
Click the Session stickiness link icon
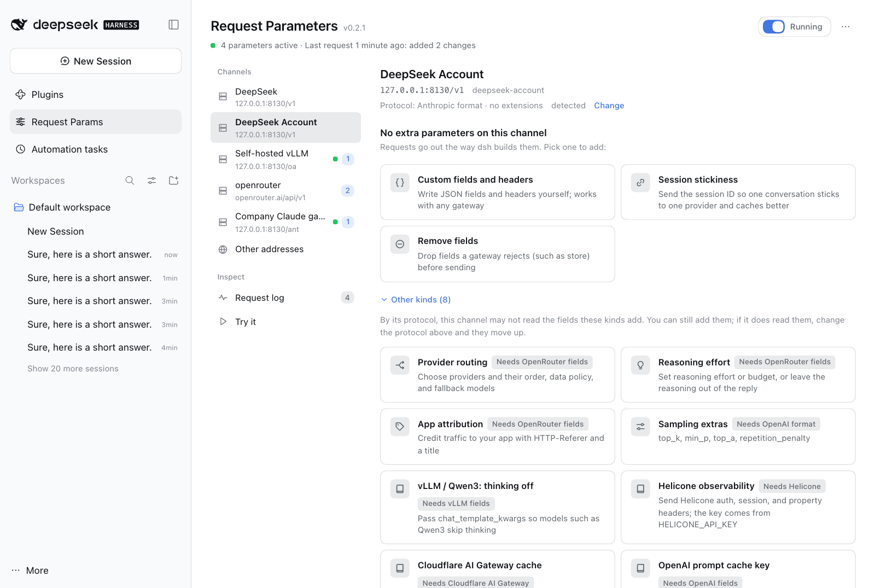[640, 183]
